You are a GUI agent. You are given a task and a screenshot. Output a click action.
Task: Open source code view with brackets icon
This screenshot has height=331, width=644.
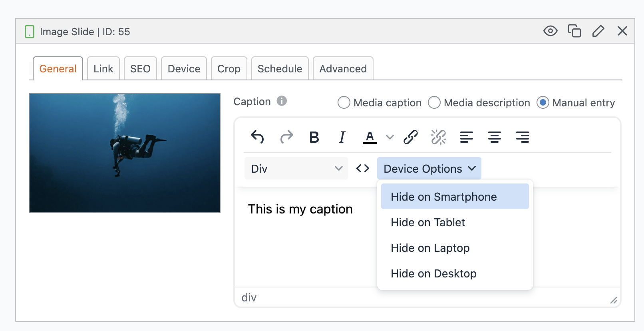point(362,169)
